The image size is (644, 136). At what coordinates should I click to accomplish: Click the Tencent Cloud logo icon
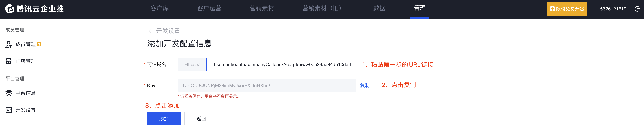coord(9,9)
